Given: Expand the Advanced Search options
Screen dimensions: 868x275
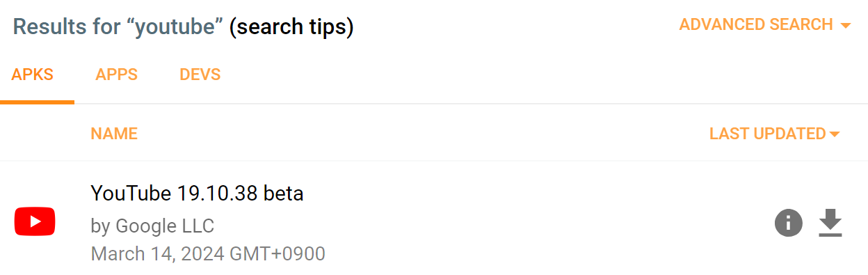Looking at the screenshot, I should [765, 24].
